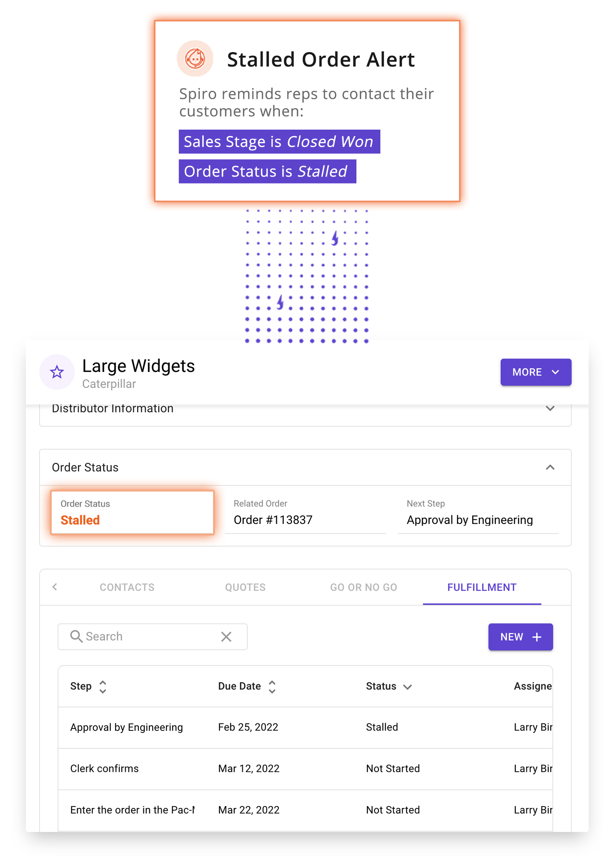
Task: Switch to the Quotes tab
Action: point(245,587)
